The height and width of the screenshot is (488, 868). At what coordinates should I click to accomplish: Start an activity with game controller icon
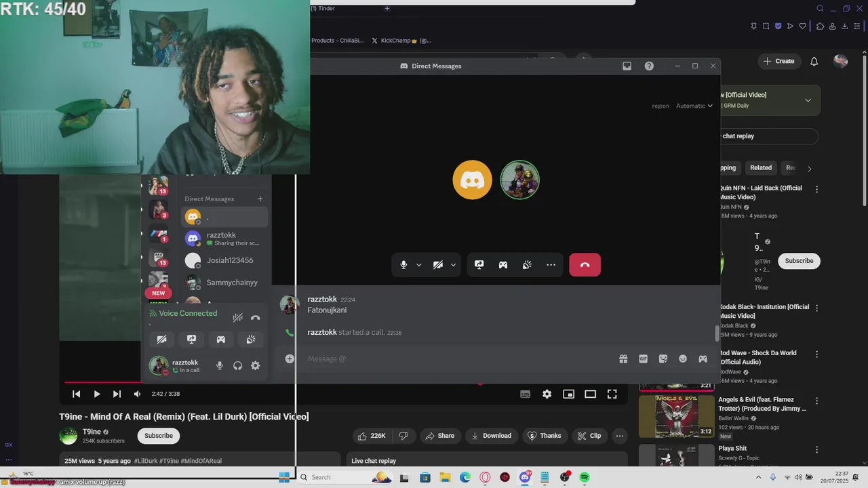click(503, 265)
